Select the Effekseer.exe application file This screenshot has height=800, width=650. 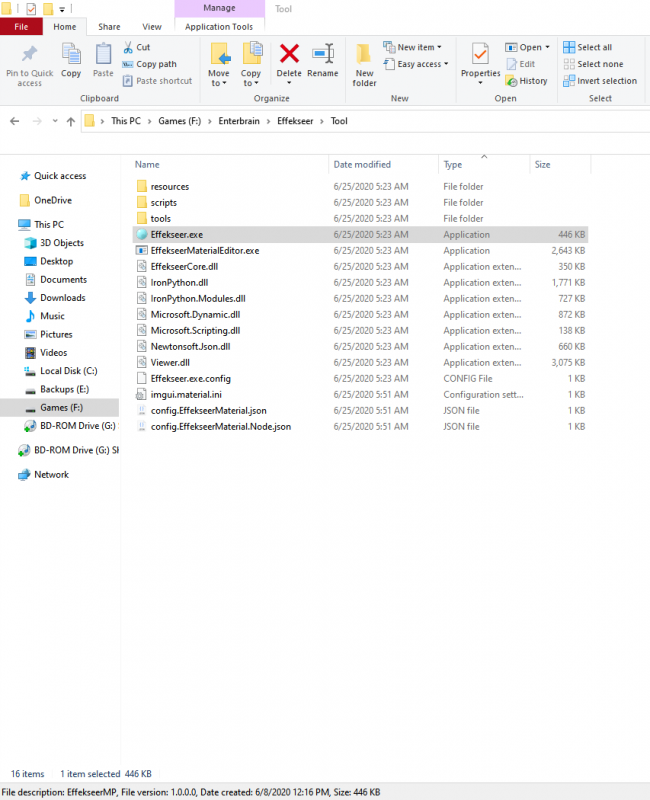coord(360,235)
